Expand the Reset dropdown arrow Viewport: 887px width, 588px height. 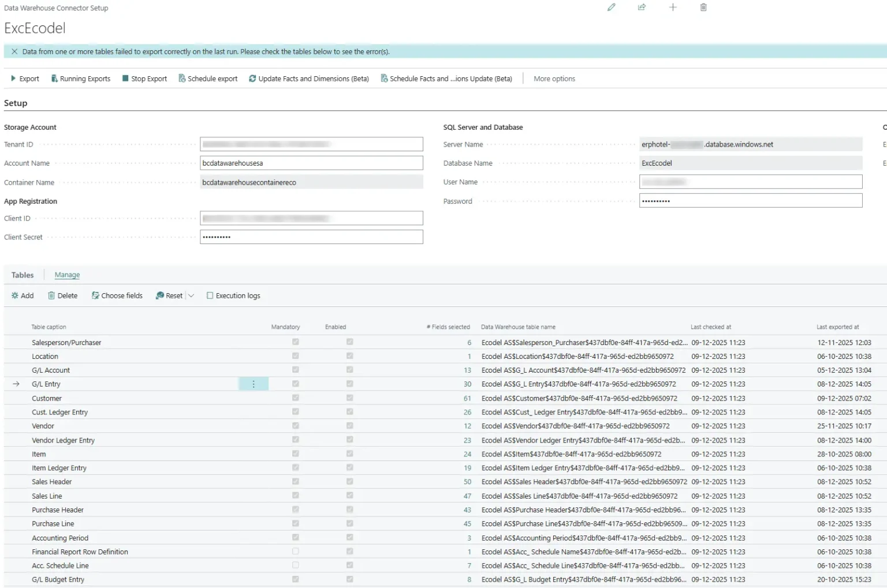[191, 295]
